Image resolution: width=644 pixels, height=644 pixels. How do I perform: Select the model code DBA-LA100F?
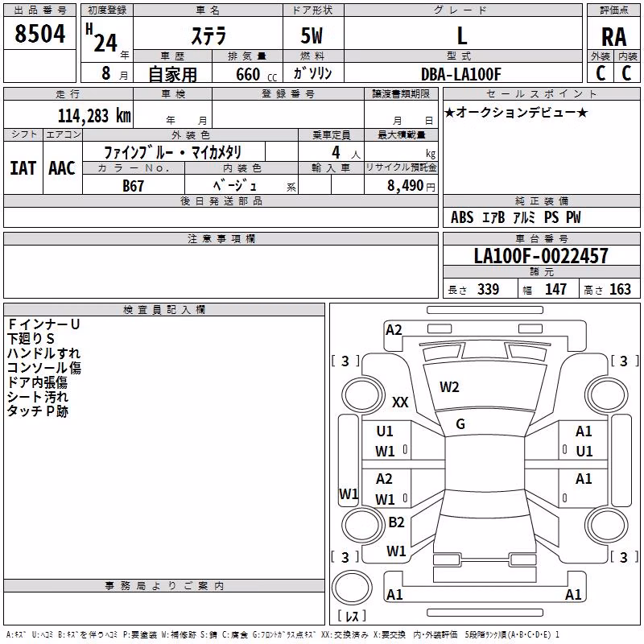tap(460, 74)
